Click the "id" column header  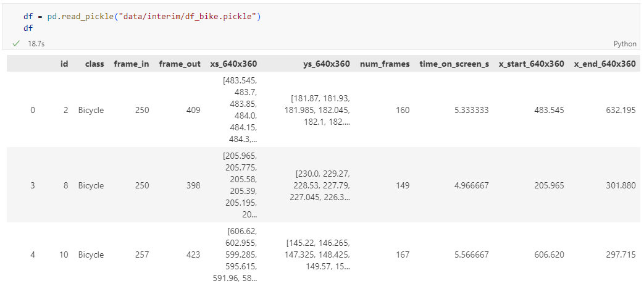pyautogui.click(x=64, y=64)
